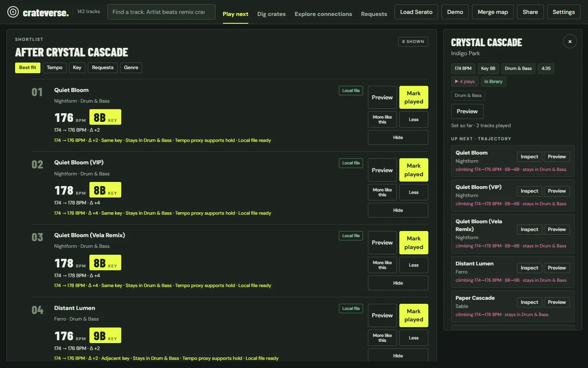This screenshot has width=588, height=368.
Task: Click the in library chip
Action: point(493,81)
